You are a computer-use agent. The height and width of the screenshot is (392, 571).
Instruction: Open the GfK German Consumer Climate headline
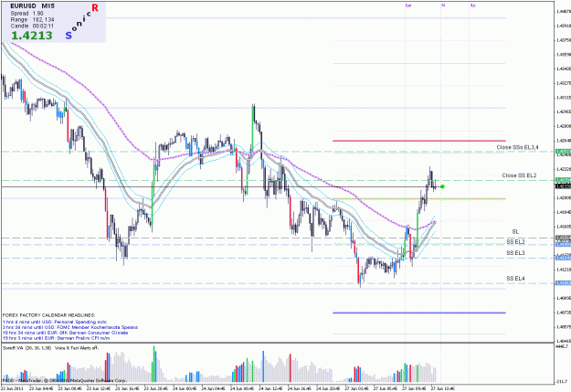coord(65,333)
